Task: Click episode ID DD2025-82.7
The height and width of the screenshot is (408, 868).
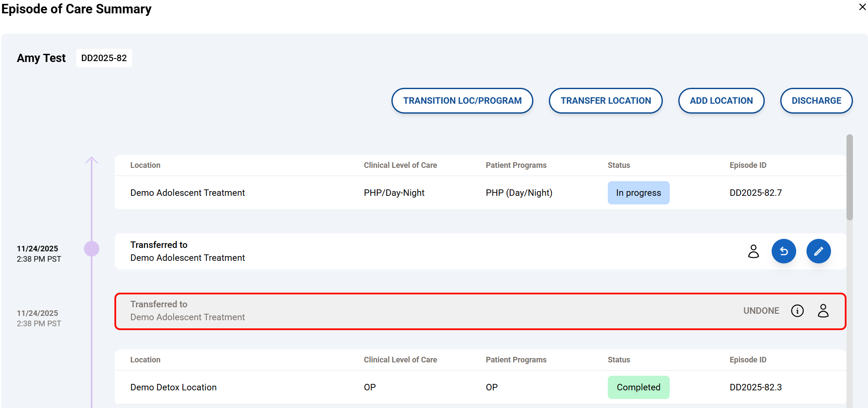Action: 755,193
